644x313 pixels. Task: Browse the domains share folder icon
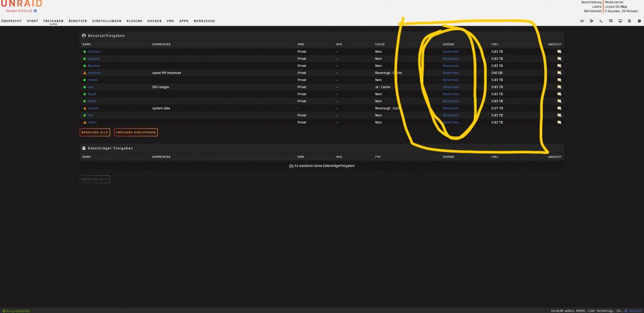click(x=559, y=73)
